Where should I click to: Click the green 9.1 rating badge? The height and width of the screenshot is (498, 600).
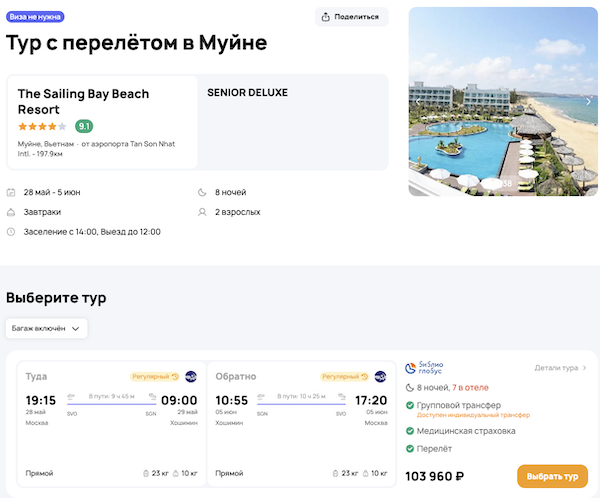coord(85,127)
